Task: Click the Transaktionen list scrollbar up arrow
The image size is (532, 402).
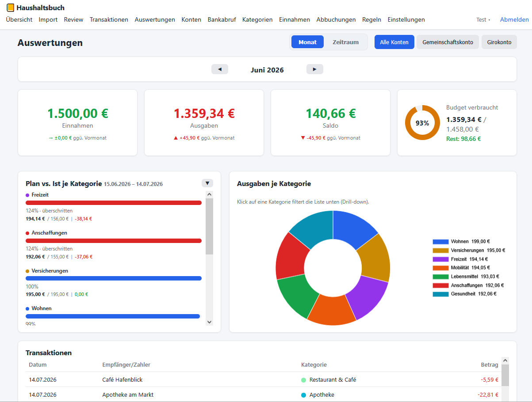Action: [x=505, y=360]
